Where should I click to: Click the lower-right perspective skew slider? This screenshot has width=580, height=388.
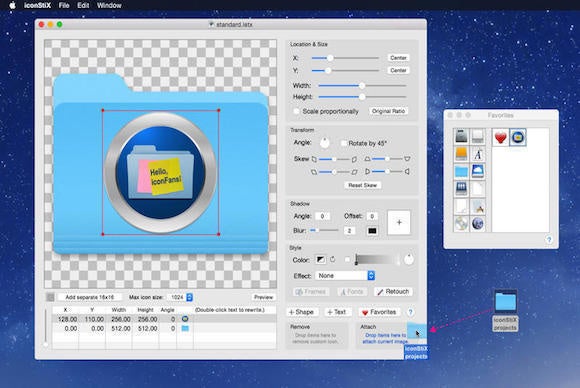[x=387, y=172]
